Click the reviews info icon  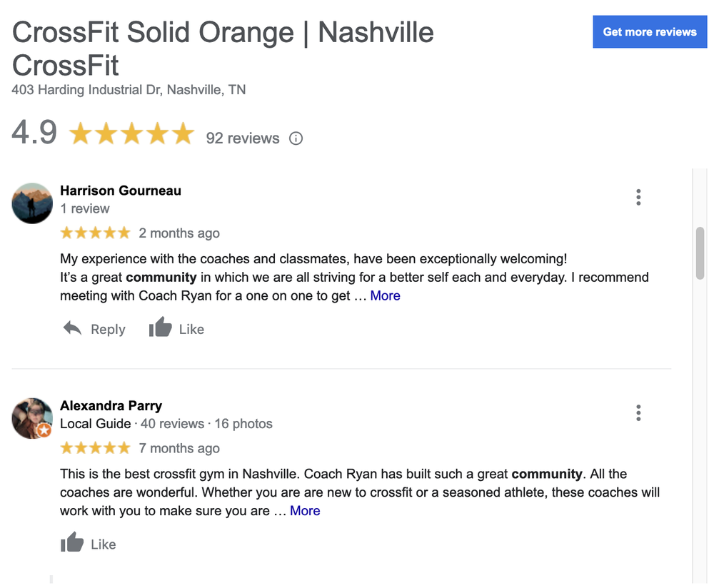tap(296, 138)
